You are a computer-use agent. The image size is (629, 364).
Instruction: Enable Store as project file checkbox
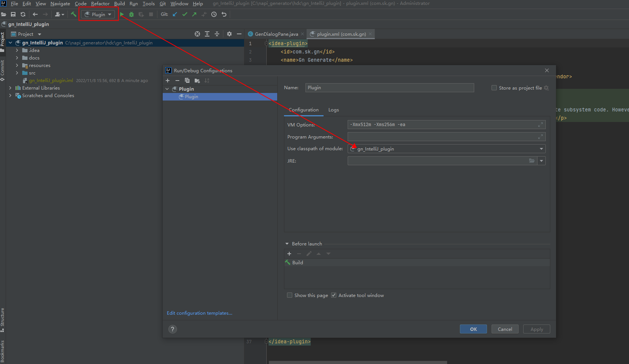coord(494,88)
